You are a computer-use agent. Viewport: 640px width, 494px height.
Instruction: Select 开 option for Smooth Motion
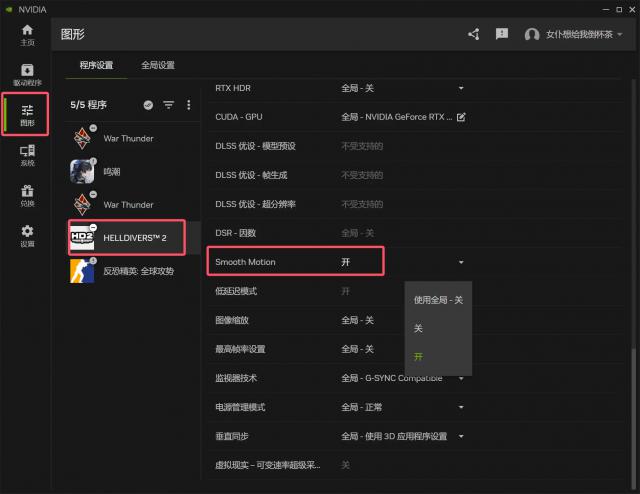pos(419,356)
